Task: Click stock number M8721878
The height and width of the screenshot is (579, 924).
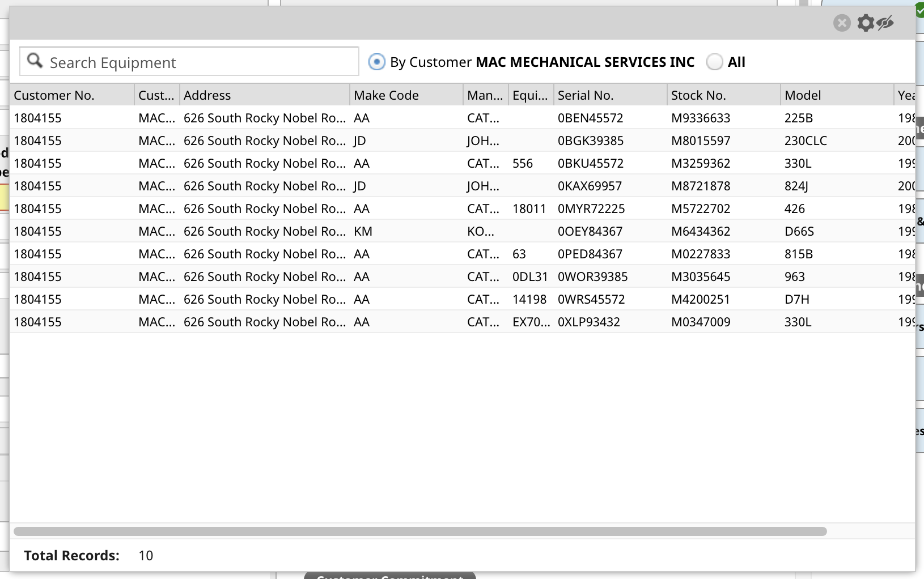Action: 701,186
